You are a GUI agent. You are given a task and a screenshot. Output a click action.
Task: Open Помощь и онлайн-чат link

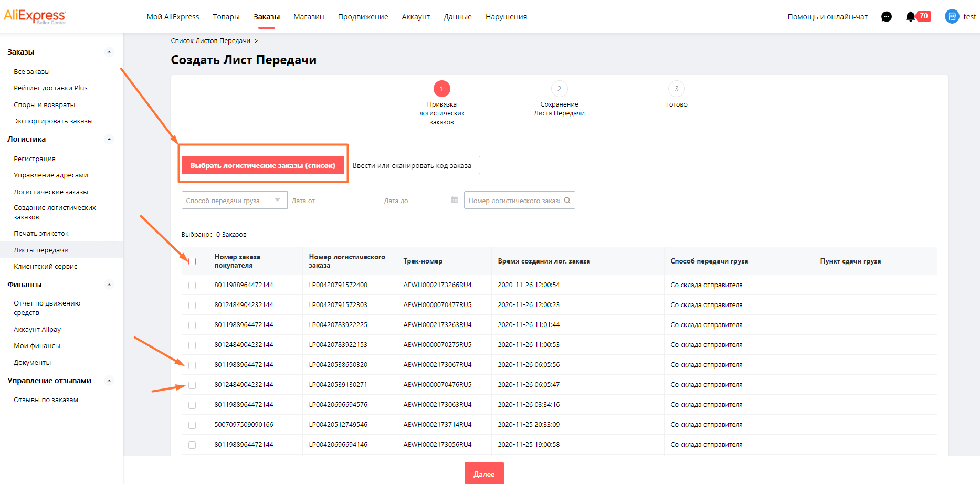point(827,17)
